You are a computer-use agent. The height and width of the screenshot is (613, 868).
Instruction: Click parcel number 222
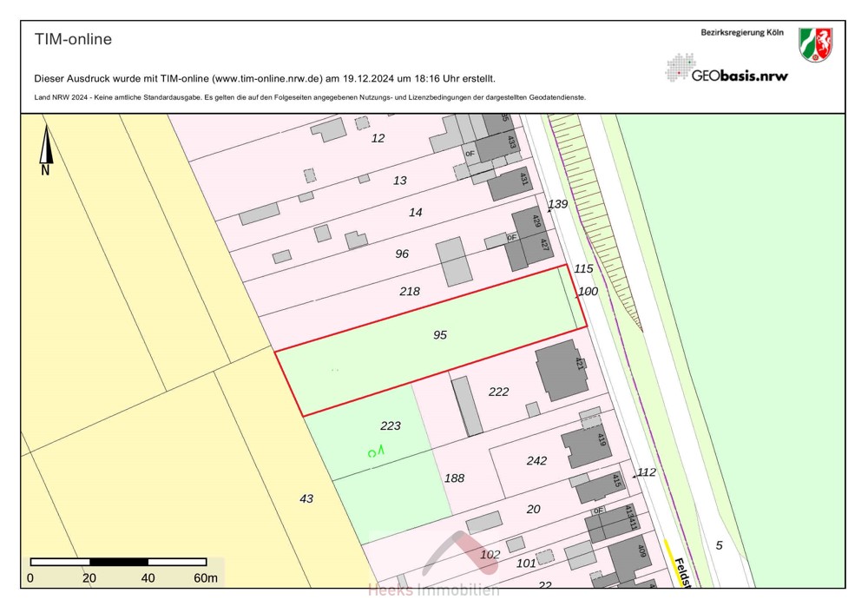(x=498, y=392)
